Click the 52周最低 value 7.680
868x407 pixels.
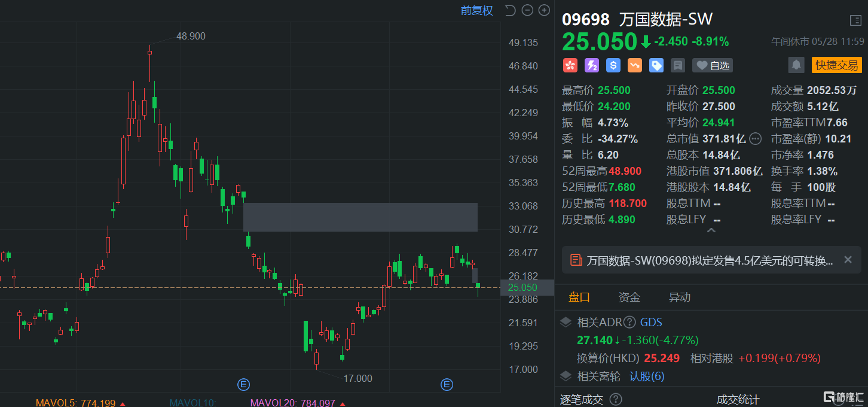(x=622, y=187)
